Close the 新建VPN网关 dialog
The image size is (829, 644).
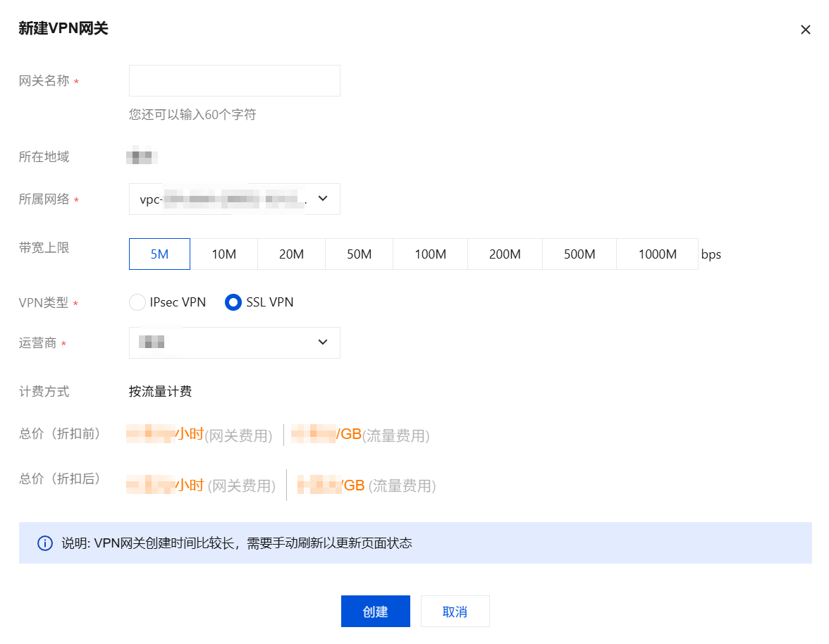(805, 30)
